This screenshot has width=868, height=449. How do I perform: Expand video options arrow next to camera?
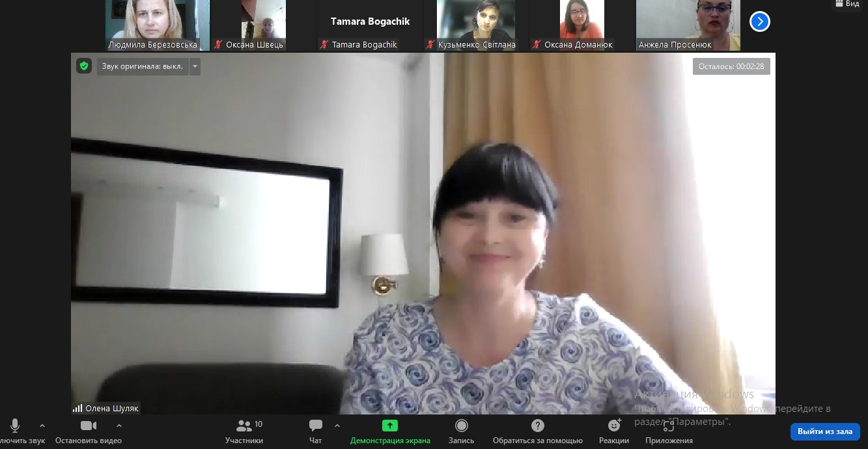119,426
